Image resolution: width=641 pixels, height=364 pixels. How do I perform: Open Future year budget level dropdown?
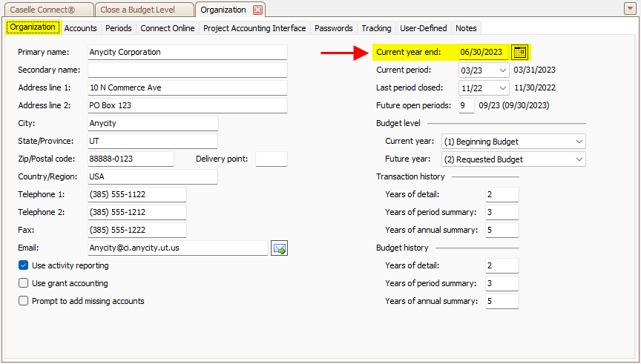[x=578, y=159]
